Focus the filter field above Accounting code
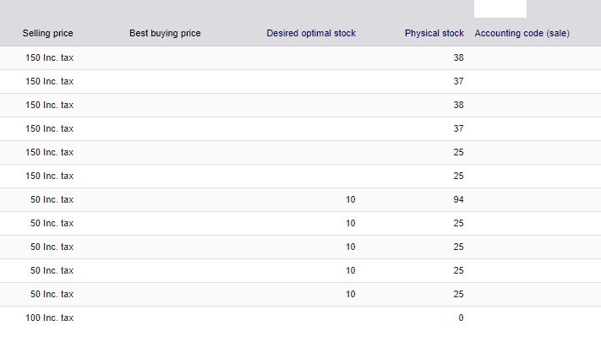 point(500,8)
